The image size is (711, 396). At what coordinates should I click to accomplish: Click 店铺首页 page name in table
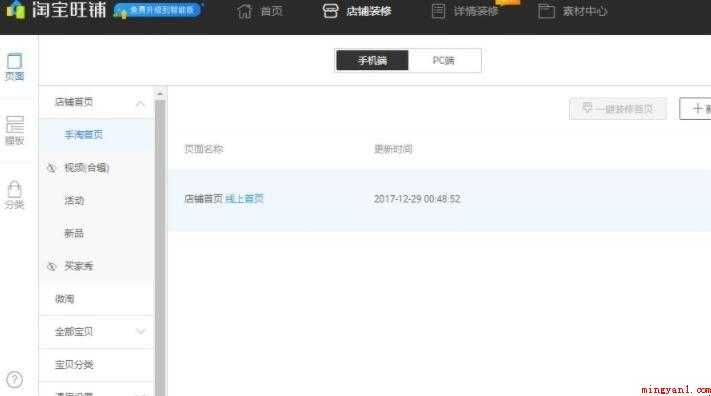click(x=203, y=199)
